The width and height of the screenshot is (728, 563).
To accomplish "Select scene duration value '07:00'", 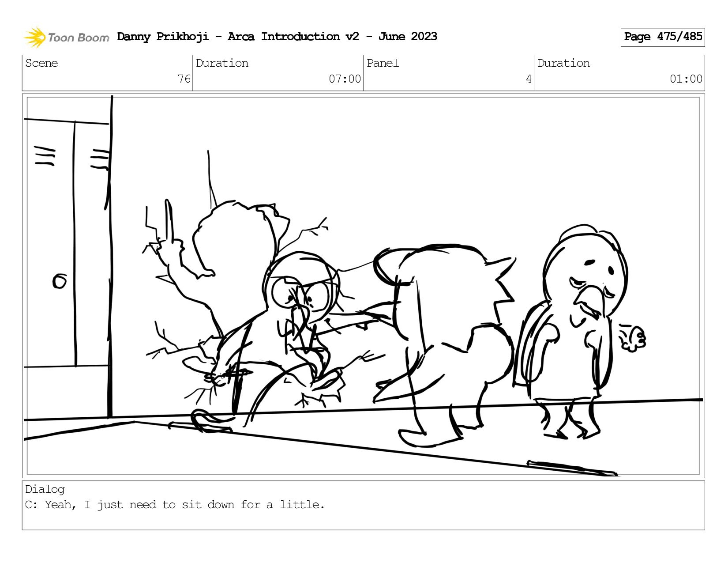I will (345, 79).
